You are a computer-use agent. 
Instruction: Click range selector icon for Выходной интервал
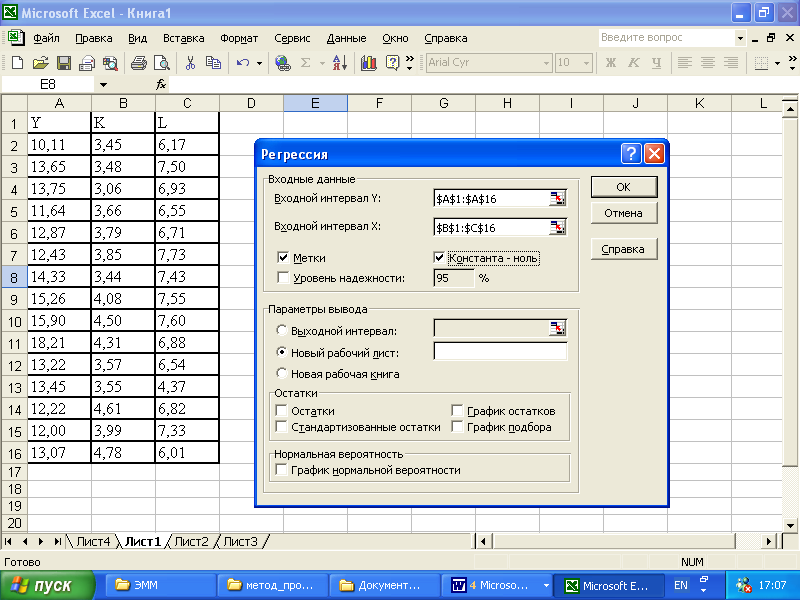558,328
